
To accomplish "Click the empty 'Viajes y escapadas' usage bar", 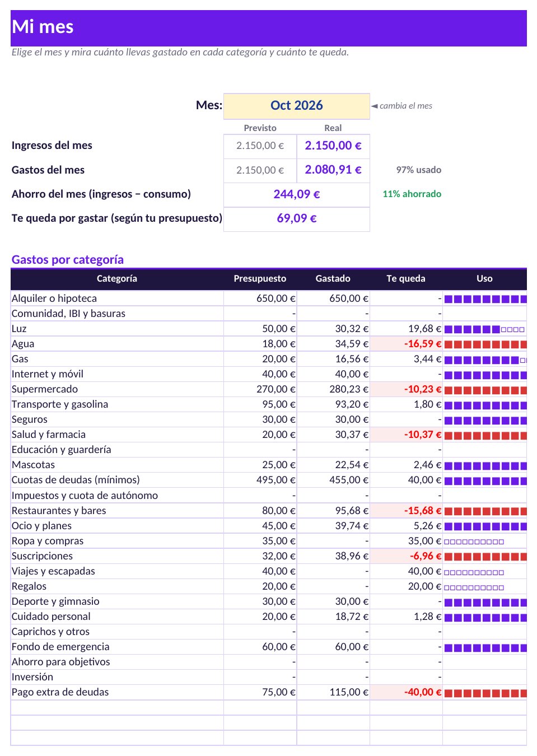I will point(474,572).
